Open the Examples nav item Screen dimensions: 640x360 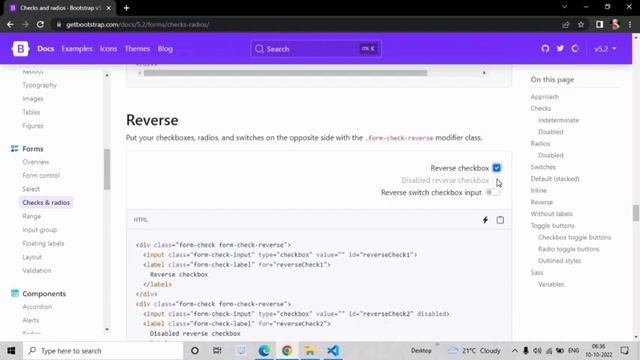point(77,49)
